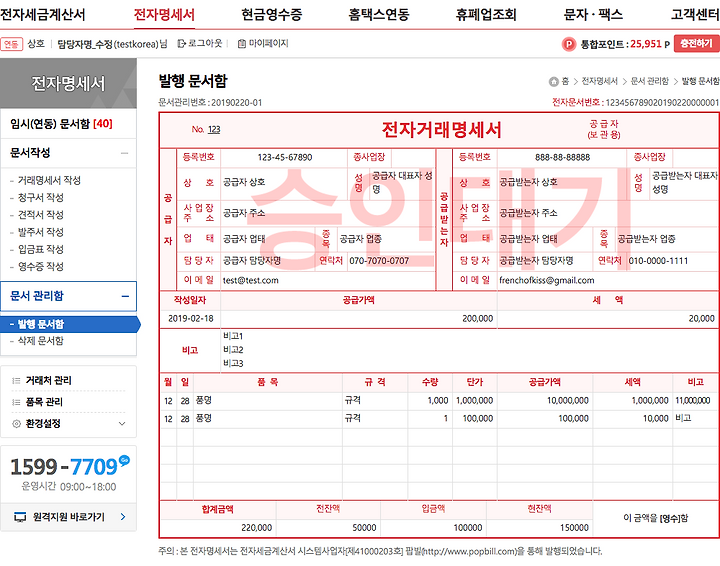Click the 10,000,000 supply amount cell
720x566 pixels.
coord(568,401)
